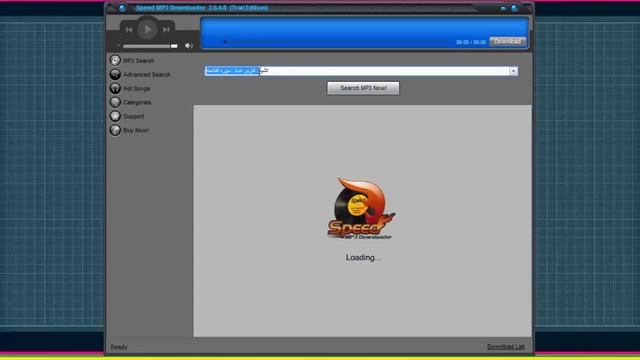640x360 pixels.
Task: Go to the Hot Songs menu label
Action: coord(137,89)
